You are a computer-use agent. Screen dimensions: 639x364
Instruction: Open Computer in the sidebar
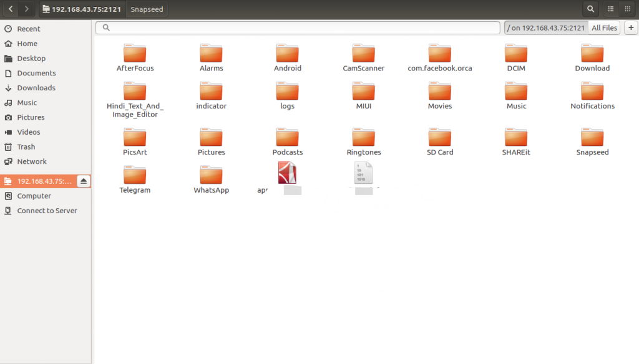pos(46,196)
